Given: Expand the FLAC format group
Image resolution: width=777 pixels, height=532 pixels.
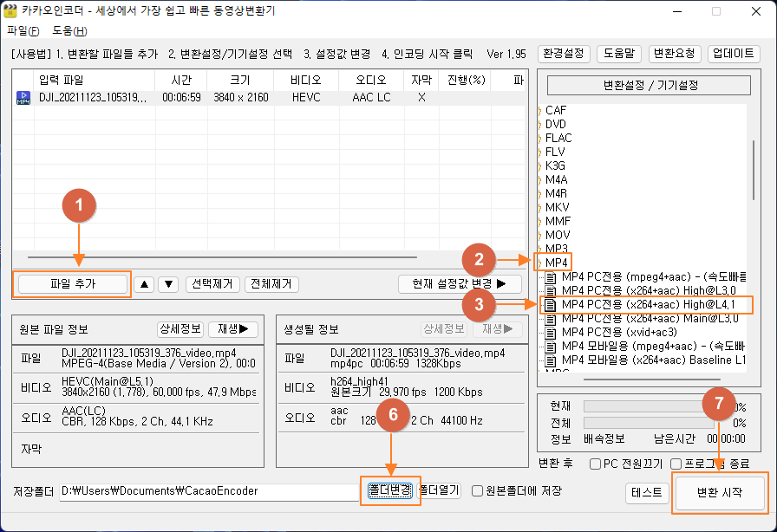Looking at the screenshot, I should [539, 139].
